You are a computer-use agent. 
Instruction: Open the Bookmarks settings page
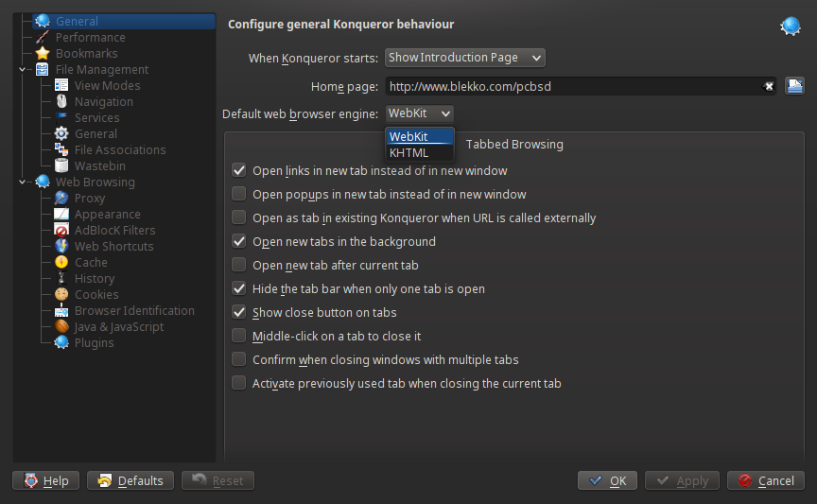click(86, 54)
